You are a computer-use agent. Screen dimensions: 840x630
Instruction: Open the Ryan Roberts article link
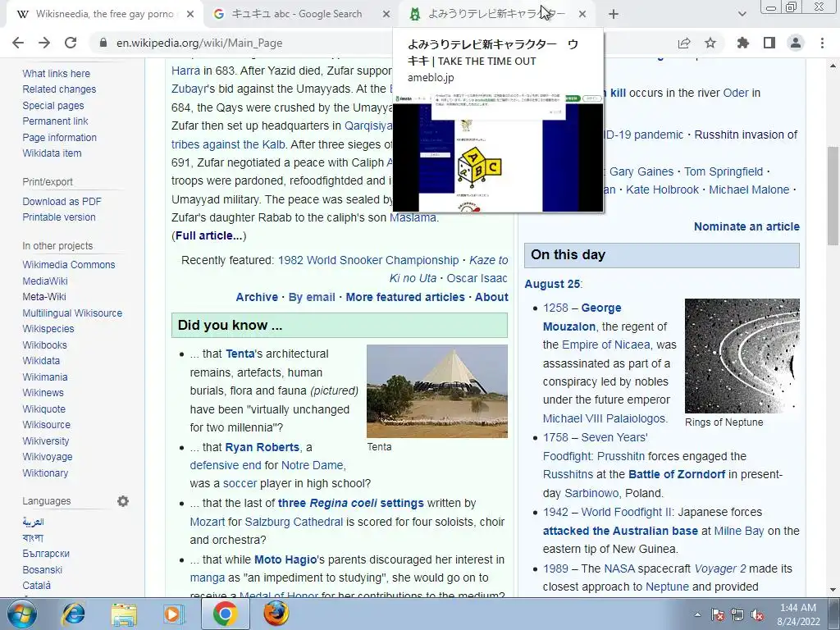pos(262,447)
